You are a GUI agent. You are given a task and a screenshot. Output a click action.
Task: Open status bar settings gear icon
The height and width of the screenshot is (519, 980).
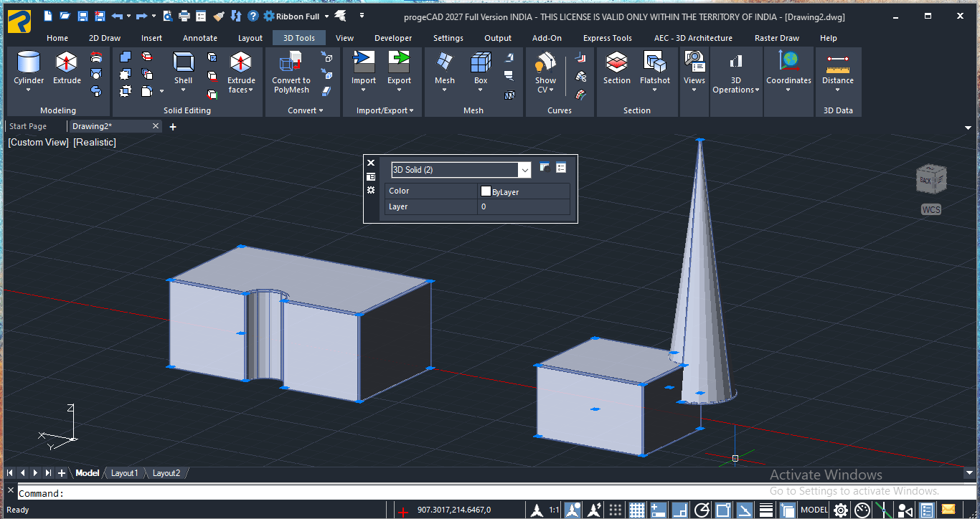(840, 510)
